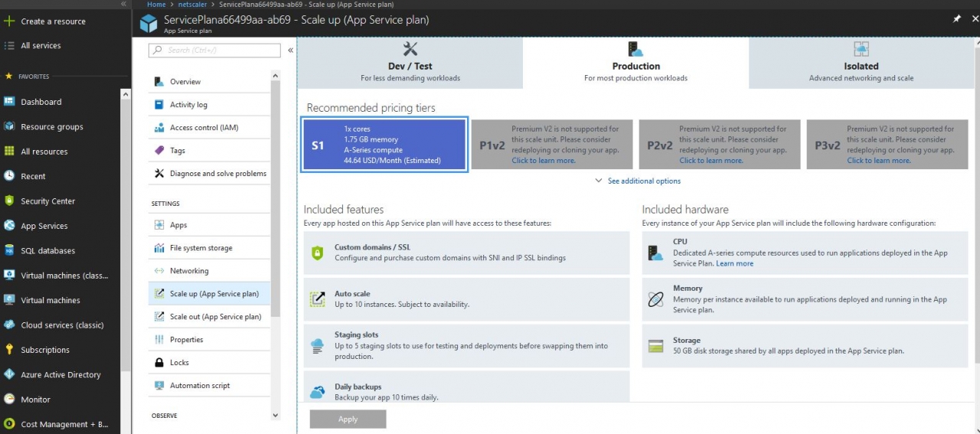
Task: Open Automation script item
Action: point(209,386)
